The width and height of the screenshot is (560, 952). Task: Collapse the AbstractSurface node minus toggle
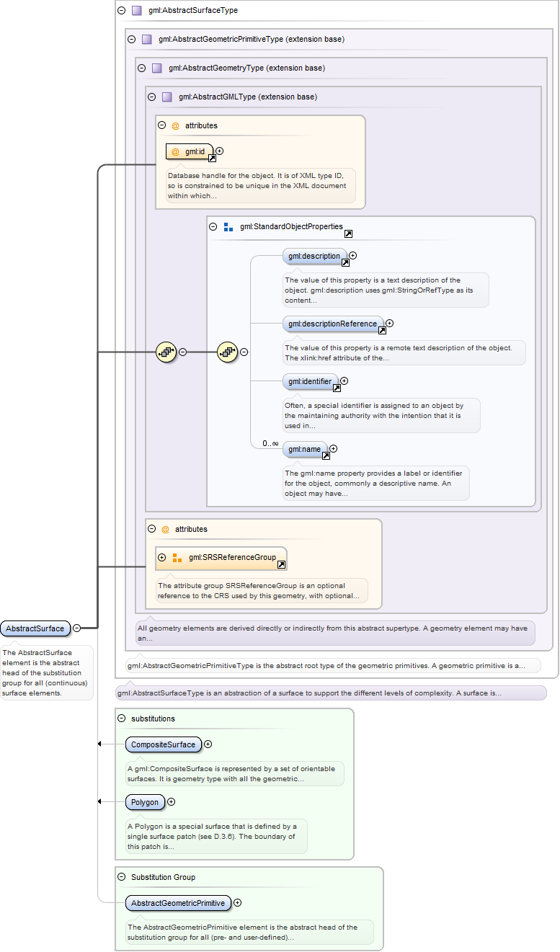76,628
